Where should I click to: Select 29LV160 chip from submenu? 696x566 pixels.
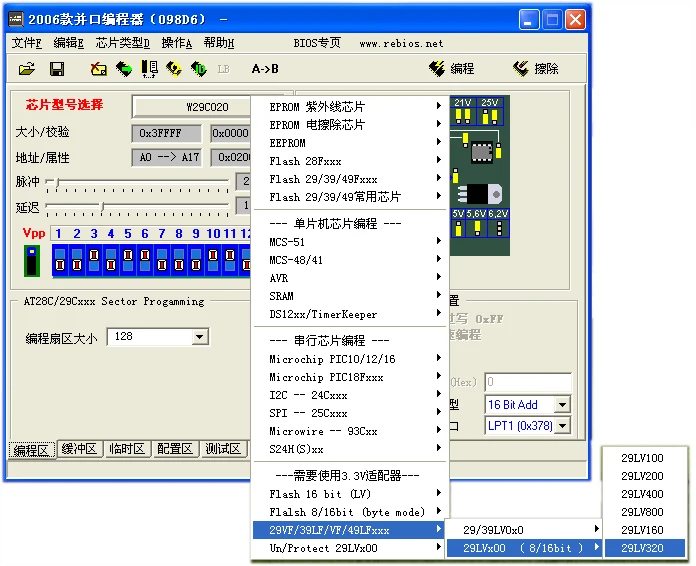(x=645, y=530)
